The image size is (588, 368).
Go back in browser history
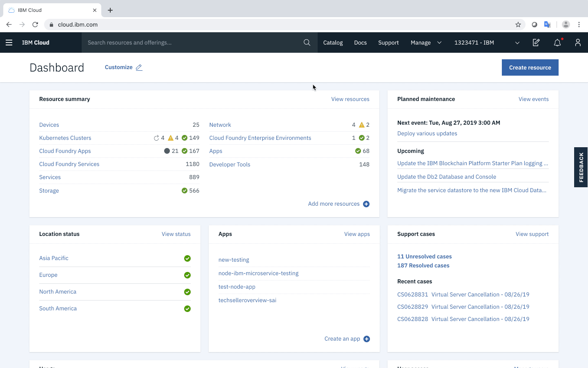(x=9, y=25)
